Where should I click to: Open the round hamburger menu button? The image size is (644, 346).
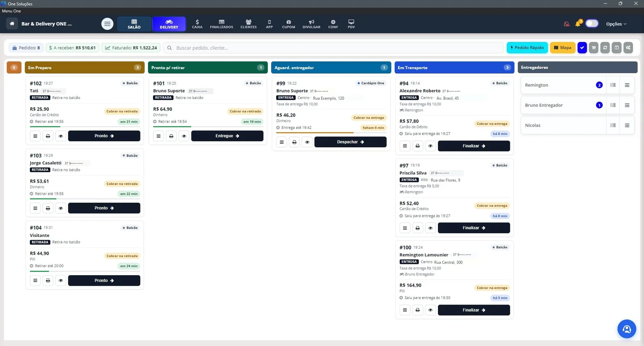tap(107, 24)
